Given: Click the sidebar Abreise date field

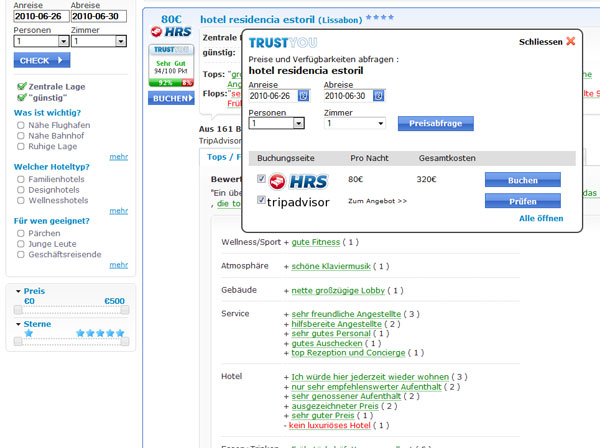Looking at the screenshot, I should point(99,16).
